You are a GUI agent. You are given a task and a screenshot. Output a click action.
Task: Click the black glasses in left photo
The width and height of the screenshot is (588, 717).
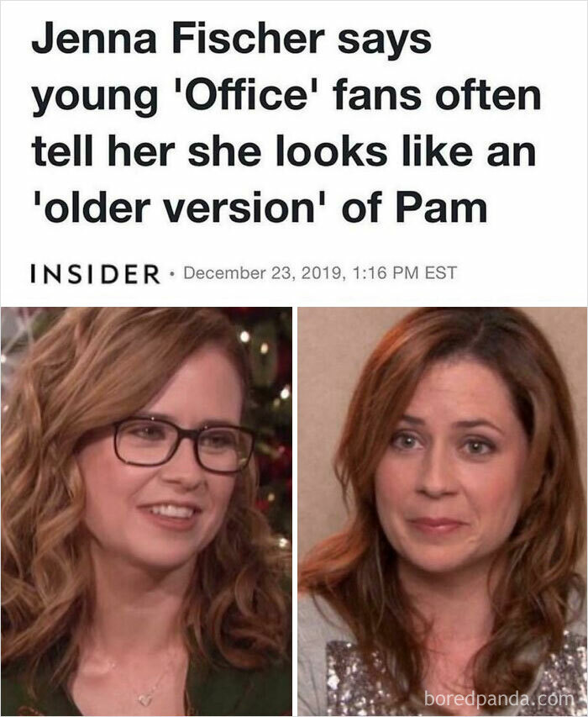pos(184,445)
